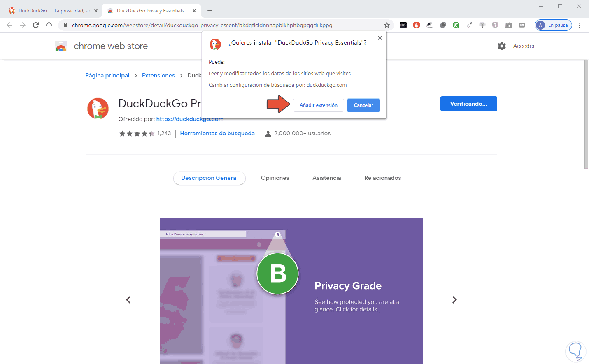
Task: Open the Descripción General tab
Action: pyautogui.click(x=210, y=178)
